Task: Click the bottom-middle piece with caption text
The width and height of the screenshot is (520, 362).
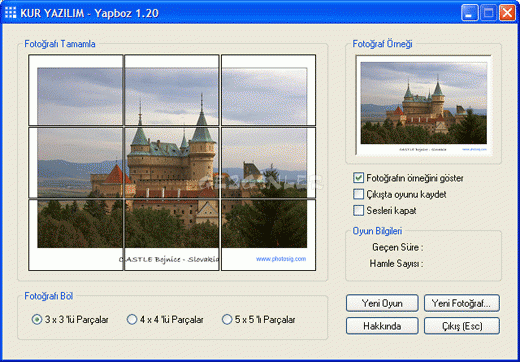Action: (172, 235)
